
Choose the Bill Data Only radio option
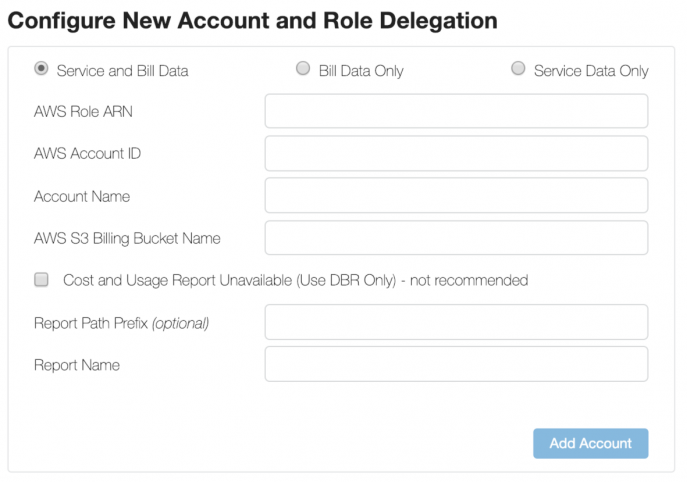(303, 69)
